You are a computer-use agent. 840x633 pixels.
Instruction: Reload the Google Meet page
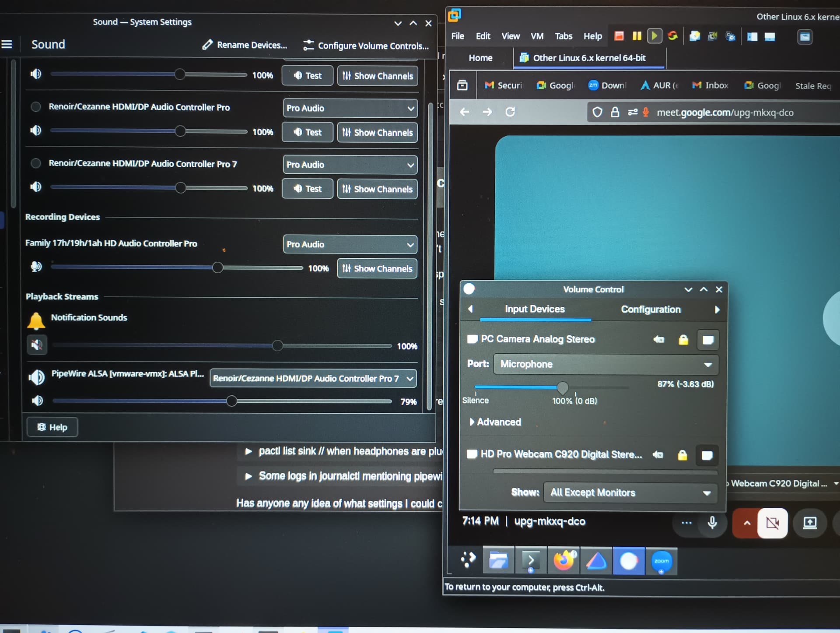(510, 112)
